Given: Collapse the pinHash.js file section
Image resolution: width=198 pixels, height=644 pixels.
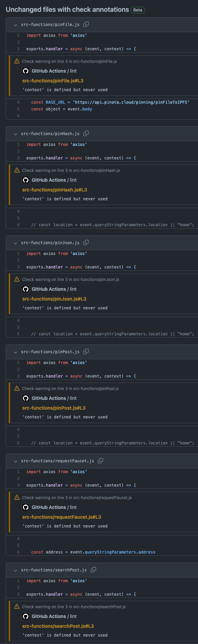Looking at the screenshot, I should [16, 134].
